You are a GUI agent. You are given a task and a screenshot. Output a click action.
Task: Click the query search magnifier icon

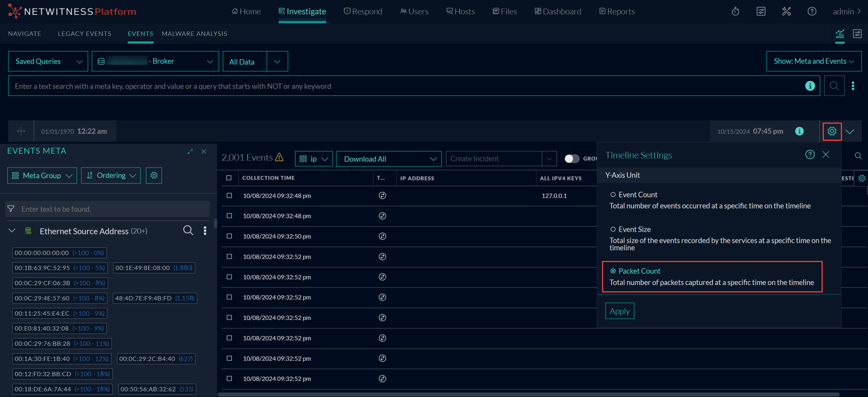click(x=834, y=86)
